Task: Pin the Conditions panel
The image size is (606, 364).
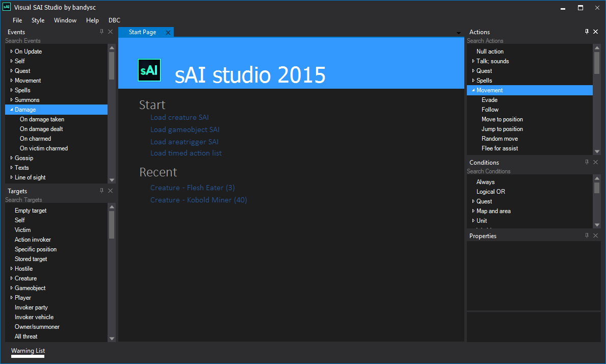Action: 587,162
